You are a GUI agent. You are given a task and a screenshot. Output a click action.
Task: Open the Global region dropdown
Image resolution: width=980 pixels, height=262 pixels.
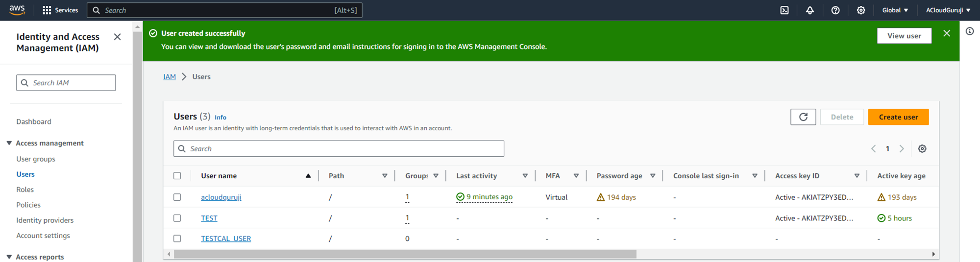[895, 10]
